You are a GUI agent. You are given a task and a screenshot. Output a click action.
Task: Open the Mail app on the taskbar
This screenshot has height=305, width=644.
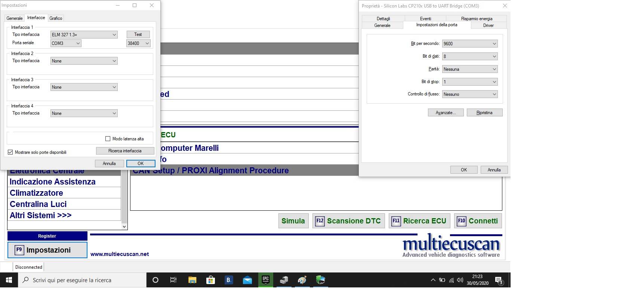click(x=247, y=280)
